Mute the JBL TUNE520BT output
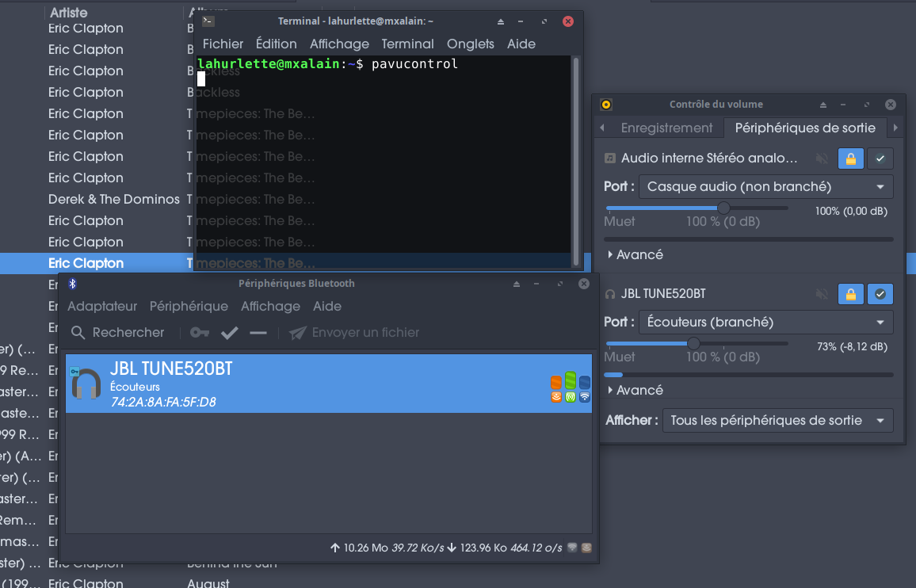This screenshot has width=916, height=588. point(822,294)
